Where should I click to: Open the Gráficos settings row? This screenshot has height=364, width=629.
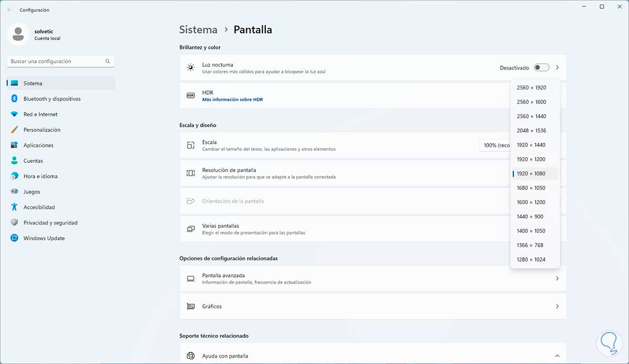[372, 306]
